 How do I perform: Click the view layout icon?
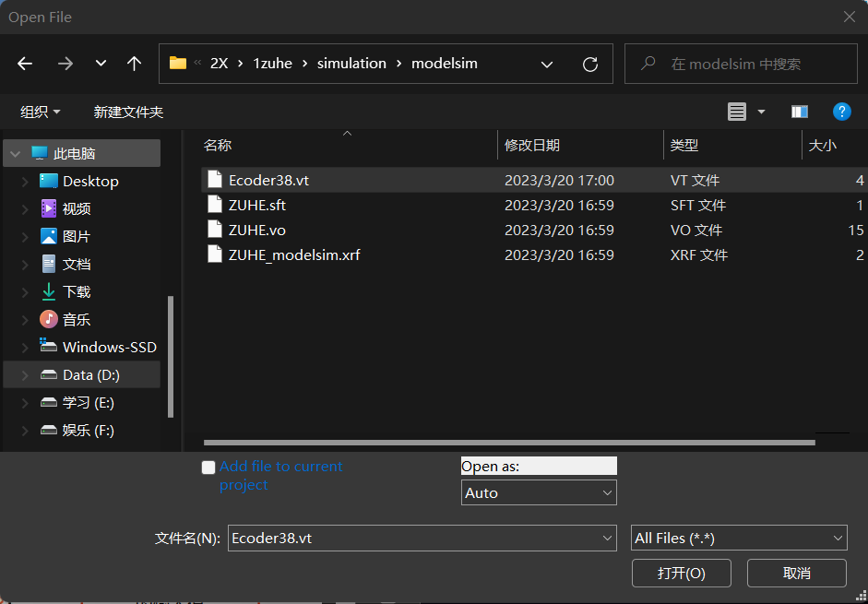737,112
